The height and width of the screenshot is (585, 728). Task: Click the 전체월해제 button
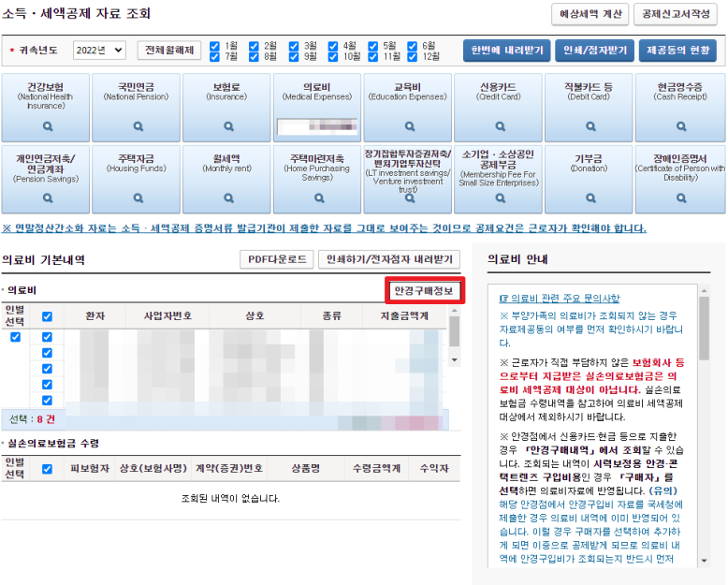tap(169, 51)
